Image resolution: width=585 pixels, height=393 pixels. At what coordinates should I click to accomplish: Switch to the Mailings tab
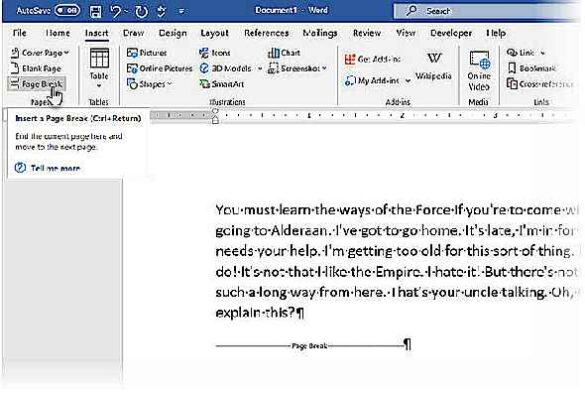pos(320,33)
